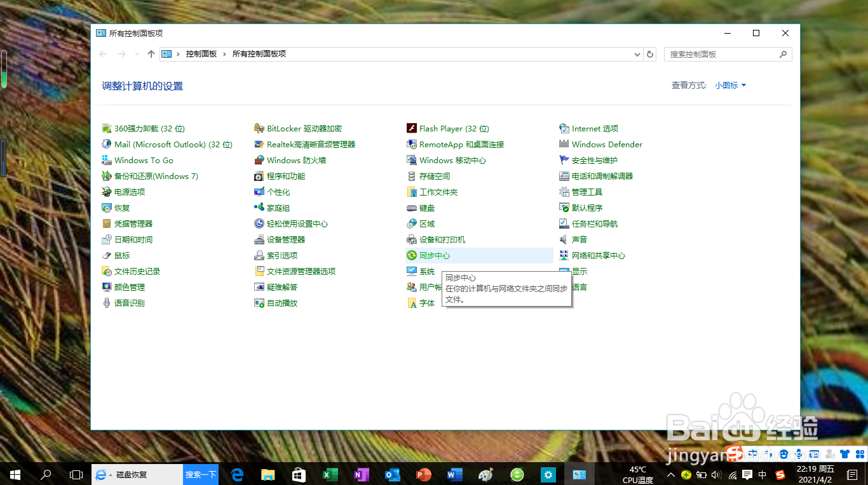Click the Flash Player (32 位) icon
868x485 pixels.
click(412, 128)
